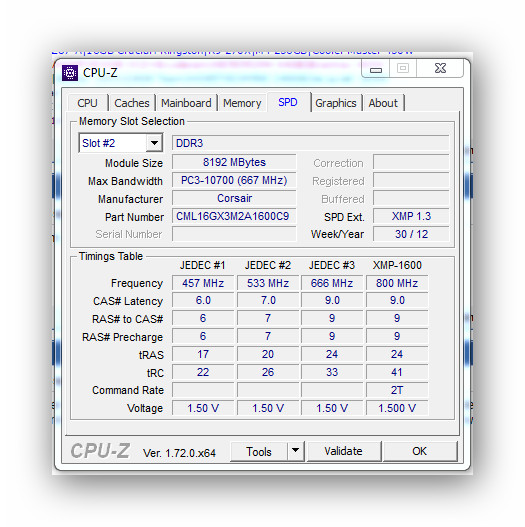Click tRAS value 17

(x=203, y=354)
